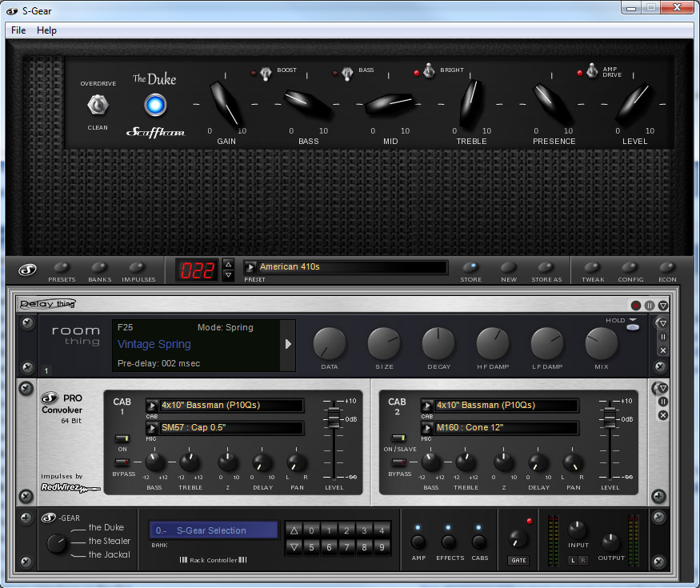The height and width of the screenshot is (588, 700).
Task: Collapse the Room Thing module
Action: [x=662, y=322]
